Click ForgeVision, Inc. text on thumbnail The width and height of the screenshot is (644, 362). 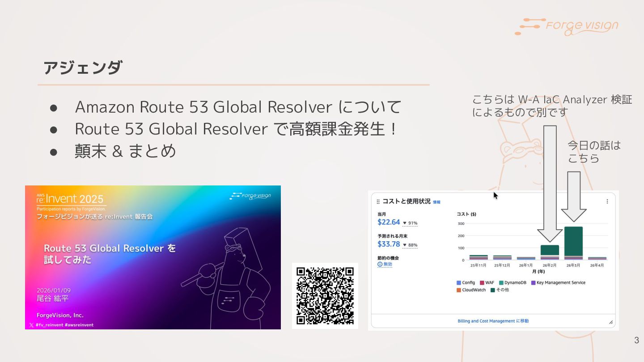[60, 315]
